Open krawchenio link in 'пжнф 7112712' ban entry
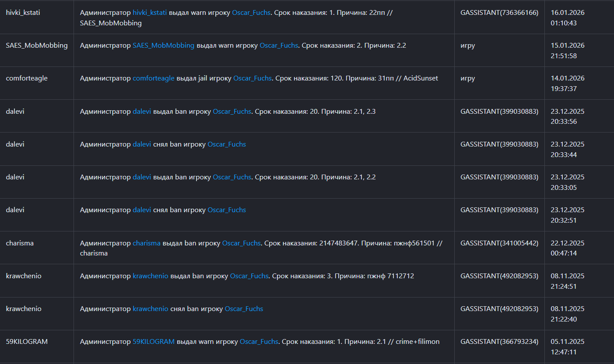614x364 pixels. (150, 276)
